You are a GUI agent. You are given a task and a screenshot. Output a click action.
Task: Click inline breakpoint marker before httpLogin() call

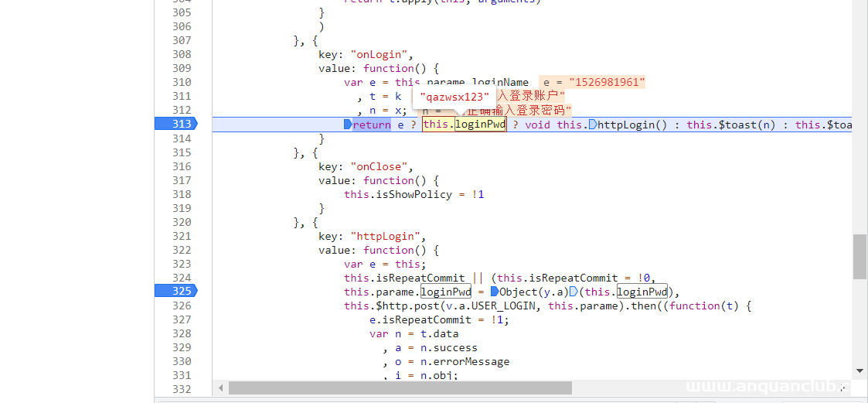tap(592, 125)
